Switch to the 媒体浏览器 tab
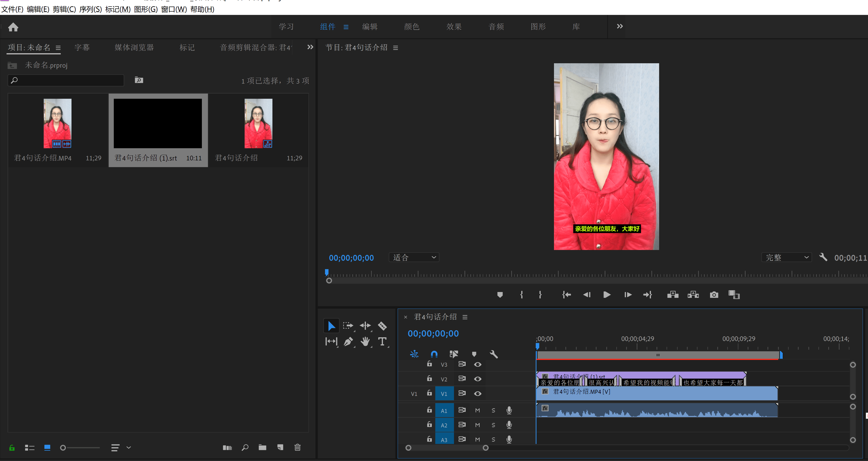Image resolution: width=868 pixels, height=461 pixels. (134, 47)
